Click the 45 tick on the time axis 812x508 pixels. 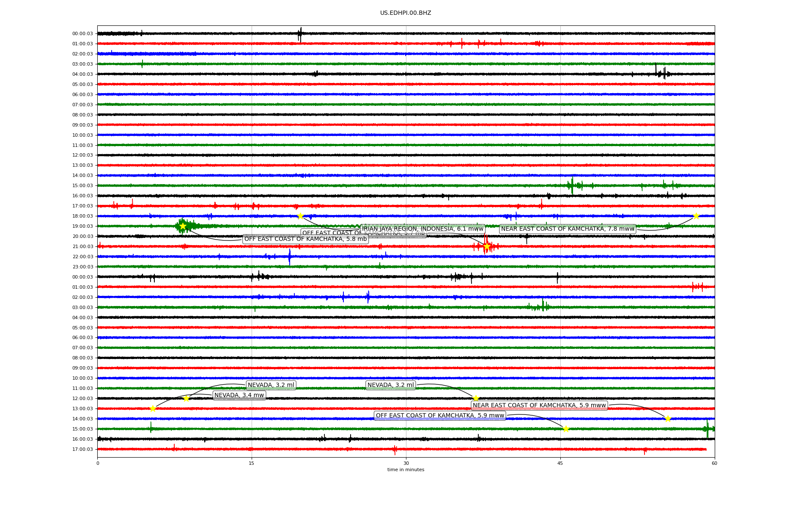560,463
